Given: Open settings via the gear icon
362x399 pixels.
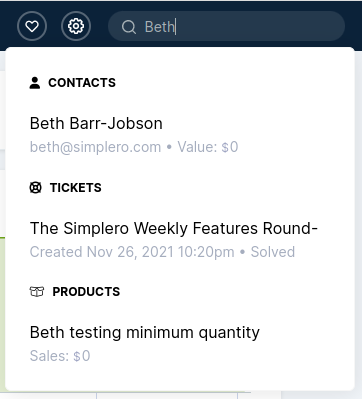Looking at the screenshot, I should (x=76, y=26).
